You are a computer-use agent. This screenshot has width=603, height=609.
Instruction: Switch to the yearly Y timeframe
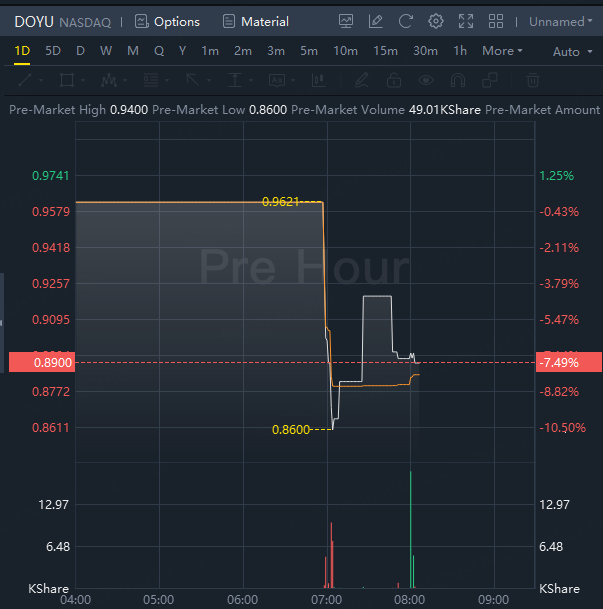click(x=182, y=51)
